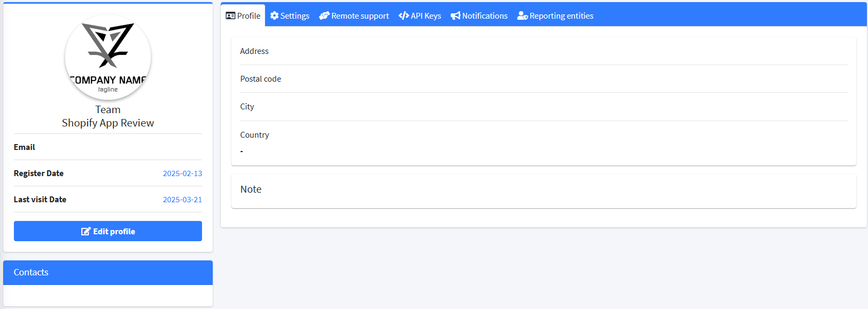Click the last visit date 2025-03-21
868x309 pixels.
coord(182,200)
